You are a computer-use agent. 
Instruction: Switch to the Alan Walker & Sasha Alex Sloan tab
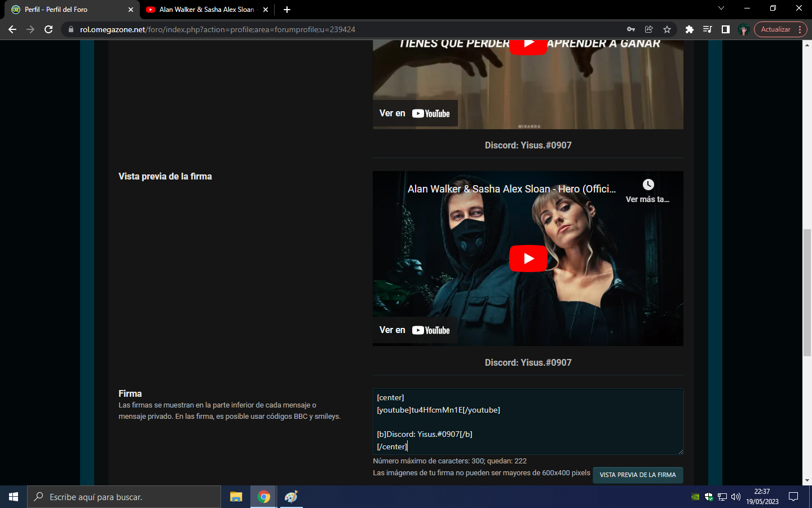(206, 10)
